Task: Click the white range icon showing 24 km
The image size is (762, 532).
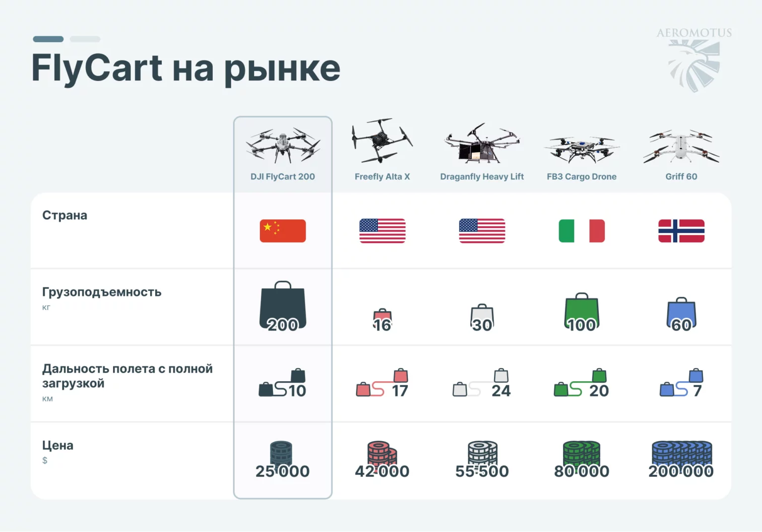Action: coord(482,383)
